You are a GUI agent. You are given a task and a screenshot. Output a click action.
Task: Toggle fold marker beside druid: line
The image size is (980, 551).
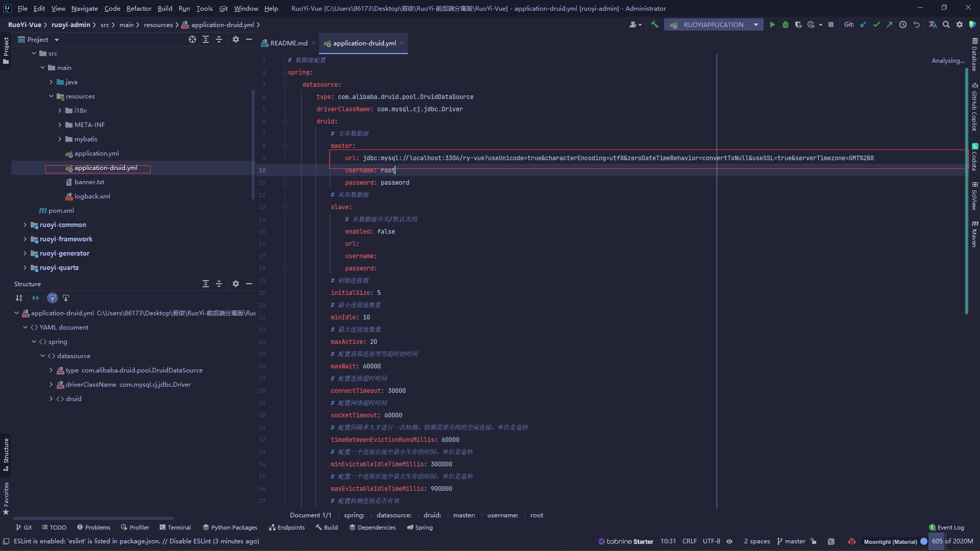pos(285,121)
